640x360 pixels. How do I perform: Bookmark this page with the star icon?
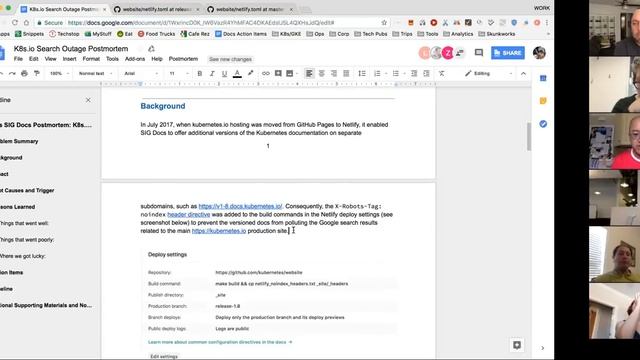pyautogui.click(x=384, y=23)
